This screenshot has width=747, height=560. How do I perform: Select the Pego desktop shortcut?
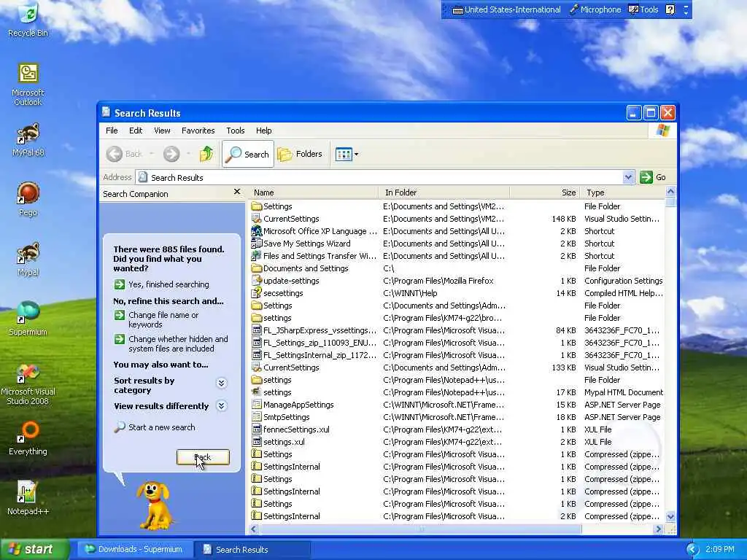(x=28, y=199)
